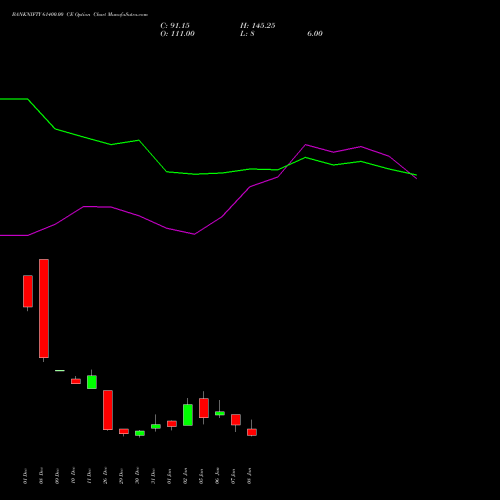Viewport: 500px width, 500px height.
Task: Select the tallest red candle on 08 Dec
Action: coord(44,309)
